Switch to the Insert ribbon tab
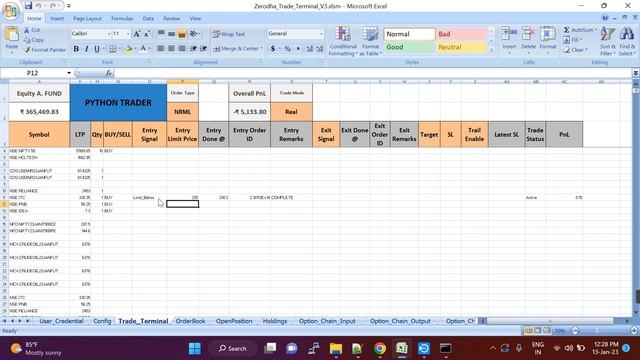Screen dimensions: 640x360 (x=57, y=18)
